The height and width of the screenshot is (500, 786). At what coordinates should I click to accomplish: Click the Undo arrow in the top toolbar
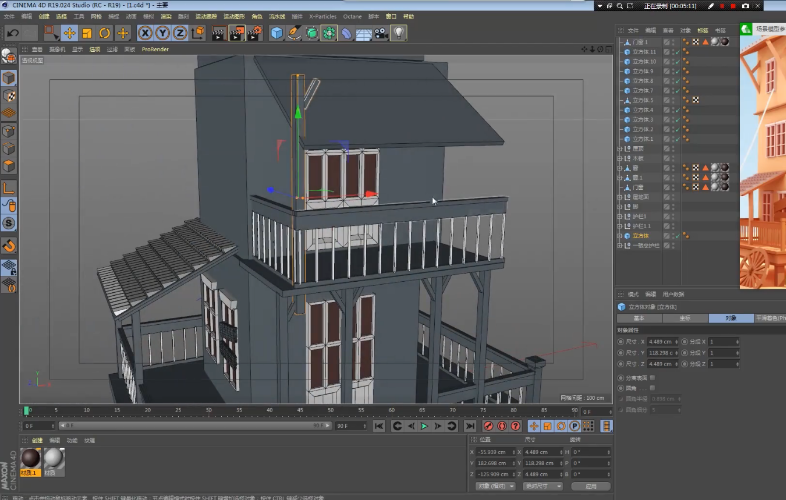point(13,33)
